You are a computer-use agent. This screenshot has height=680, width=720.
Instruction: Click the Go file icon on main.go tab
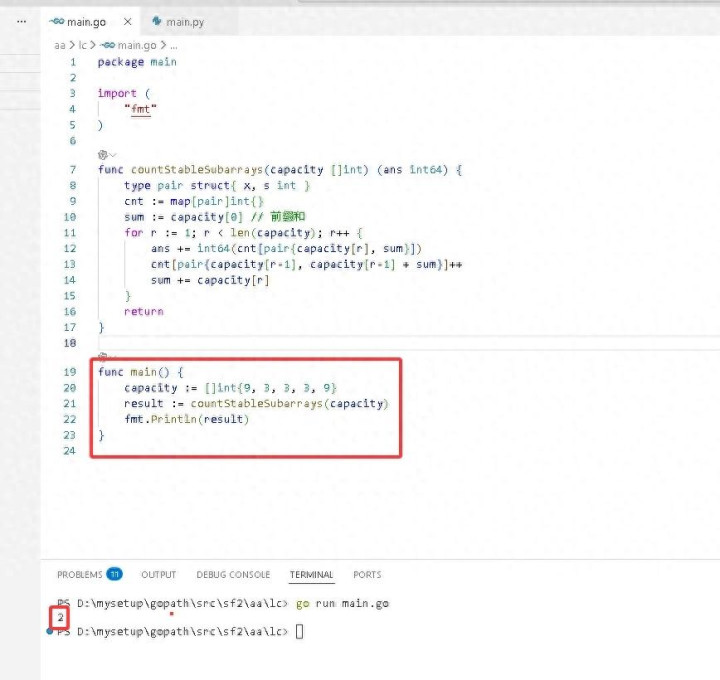click(x=56, y=21)
